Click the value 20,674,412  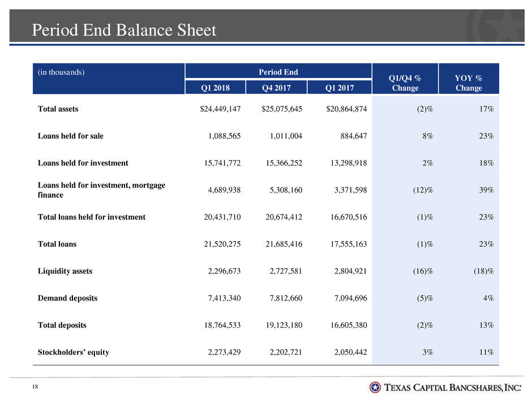(x=284, y=217)
